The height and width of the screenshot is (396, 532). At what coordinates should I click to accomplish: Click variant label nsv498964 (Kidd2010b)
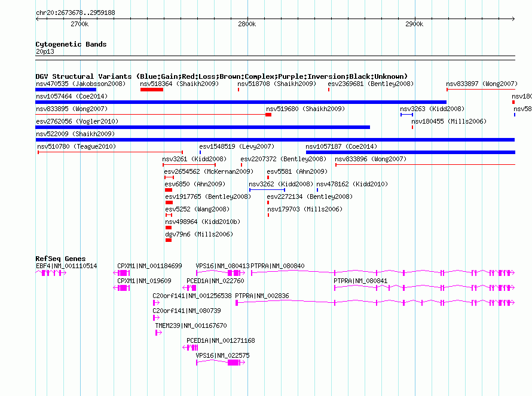tap(203, 222)
